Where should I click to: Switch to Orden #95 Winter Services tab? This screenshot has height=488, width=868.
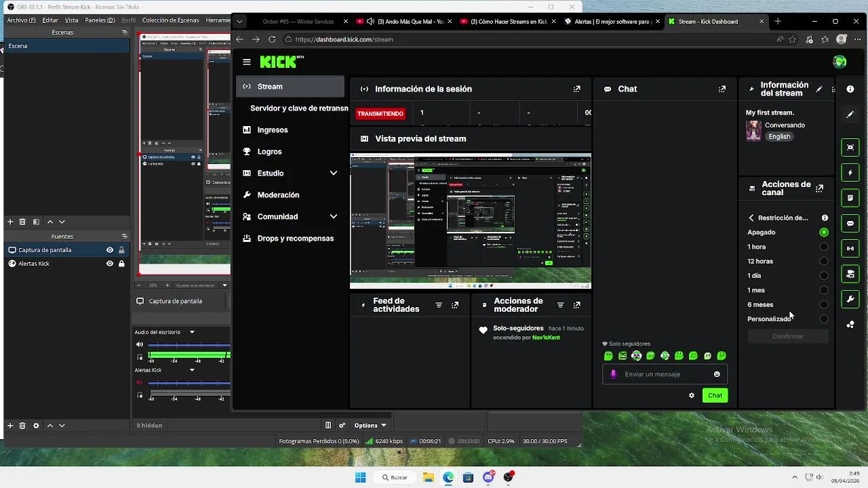tap(298, 22)
